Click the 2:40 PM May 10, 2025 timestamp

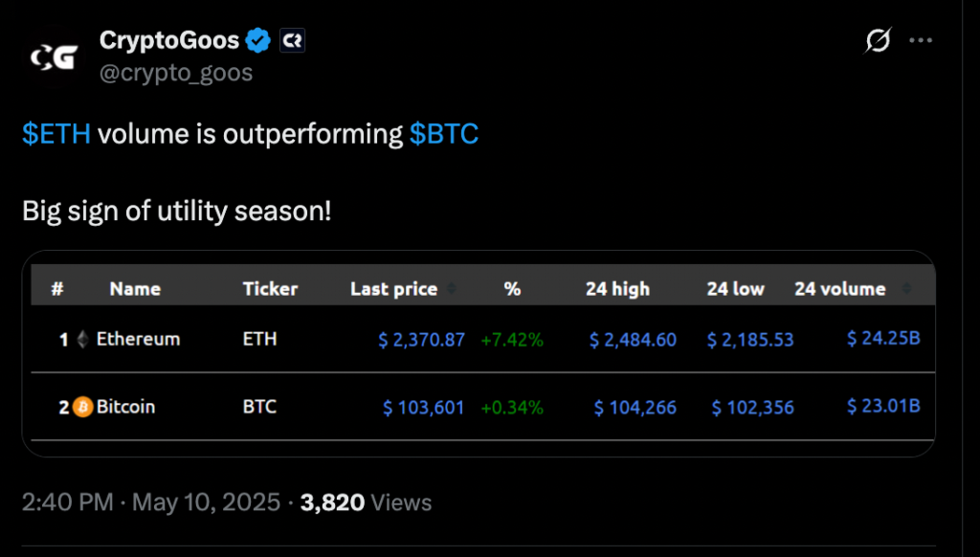pyautogui.click(x=151, y=501)
